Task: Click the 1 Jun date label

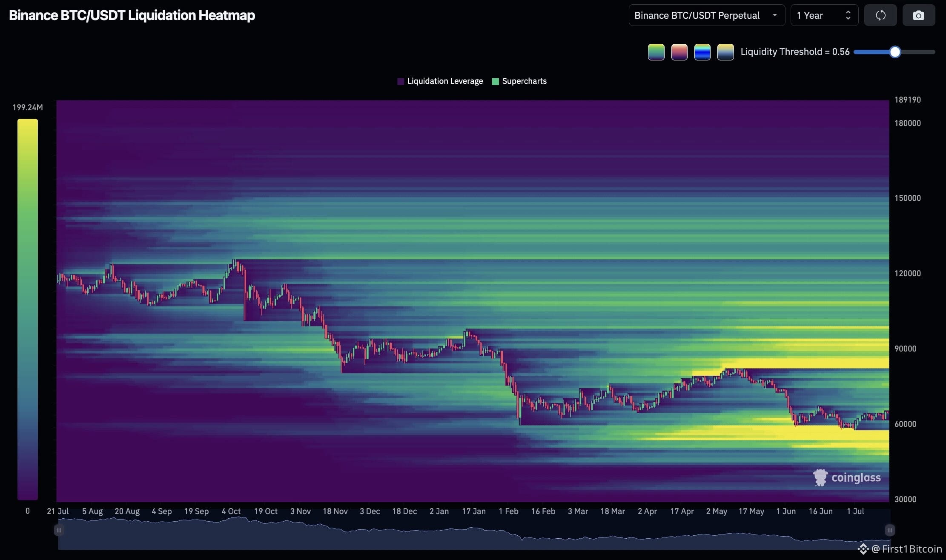Action: pos(786,511)
